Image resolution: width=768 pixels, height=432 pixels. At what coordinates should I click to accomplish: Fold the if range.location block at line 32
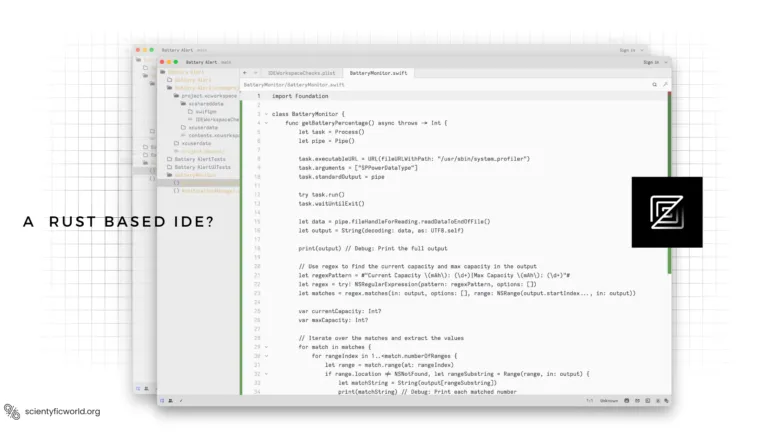pyautogui.click(x=266, y=374)
